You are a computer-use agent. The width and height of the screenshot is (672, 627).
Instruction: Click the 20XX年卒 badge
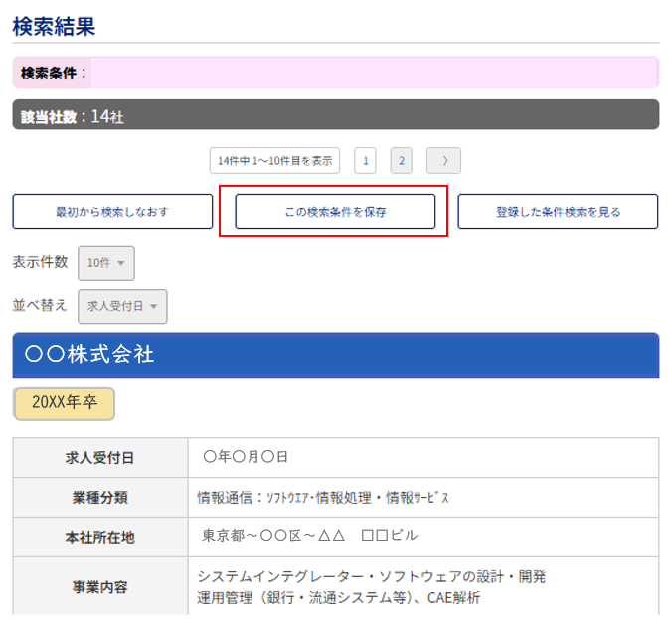click(x=65, y=403)
